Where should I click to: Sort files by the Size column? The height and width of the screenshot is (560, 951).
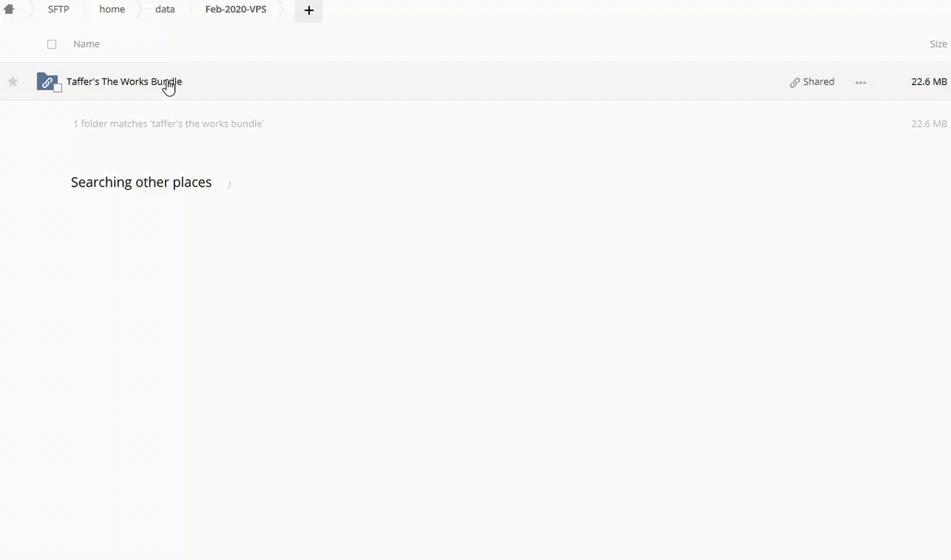coord(938,44)
